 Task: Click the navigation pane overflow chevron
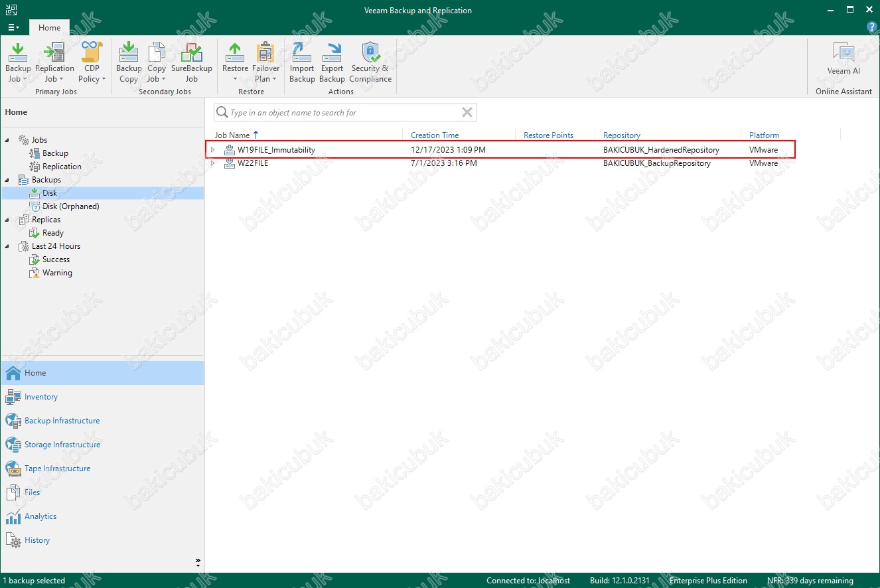(198, 561)
